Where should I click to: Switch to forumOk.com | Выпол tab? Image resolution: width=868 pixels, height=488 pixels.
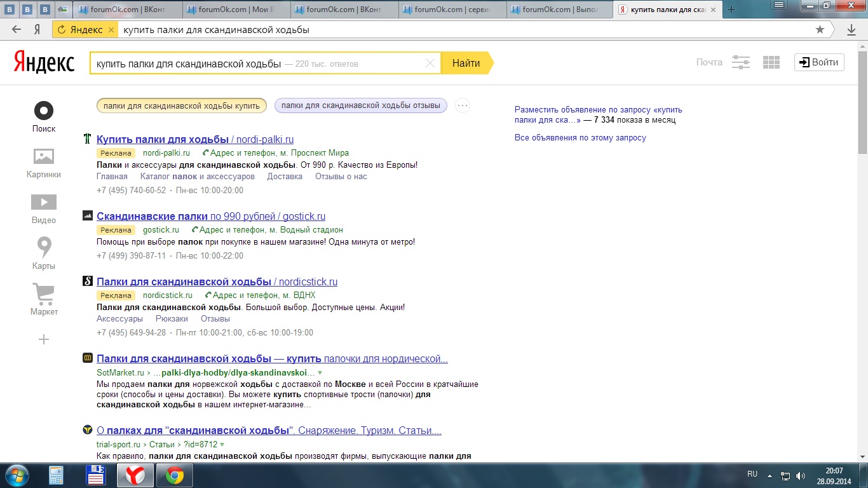(561, 10)
